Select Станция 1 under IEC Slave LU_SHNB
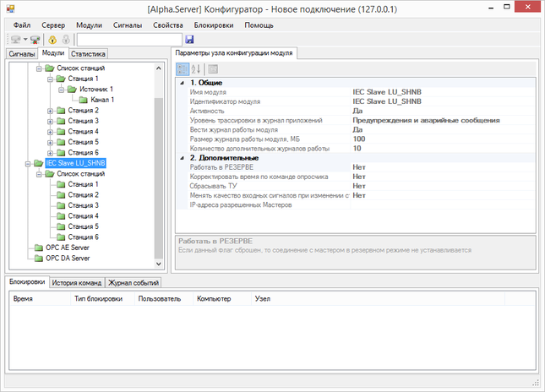The image size is (545, 392). tap(83, 184)
